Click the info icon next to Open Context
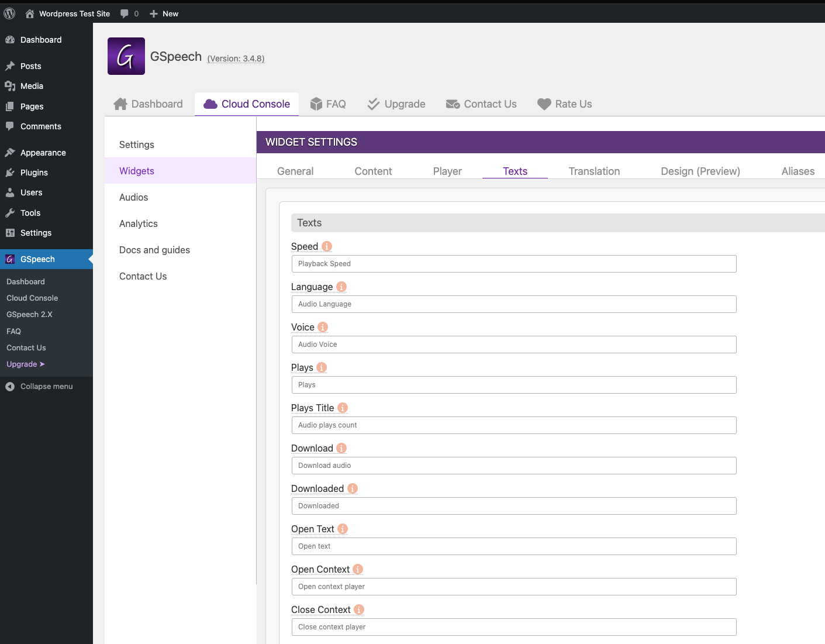The image size is (825, 644). pyautogui.click(x=358, y=569)
